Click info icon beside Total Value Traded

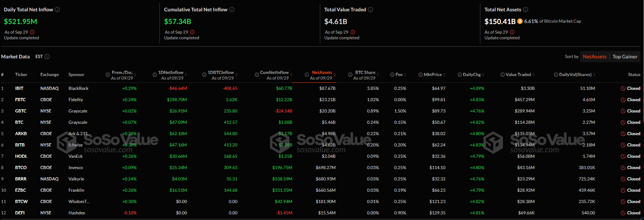pos(370,10)
